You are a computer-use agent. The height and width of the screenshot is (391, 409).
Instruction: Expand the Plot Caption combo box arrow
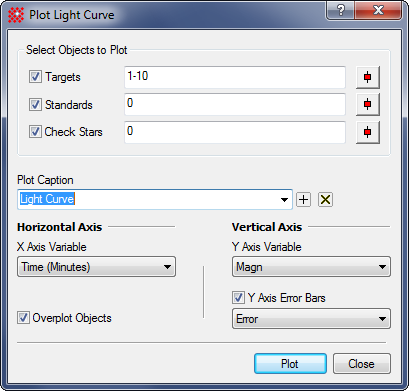[284, 200]
